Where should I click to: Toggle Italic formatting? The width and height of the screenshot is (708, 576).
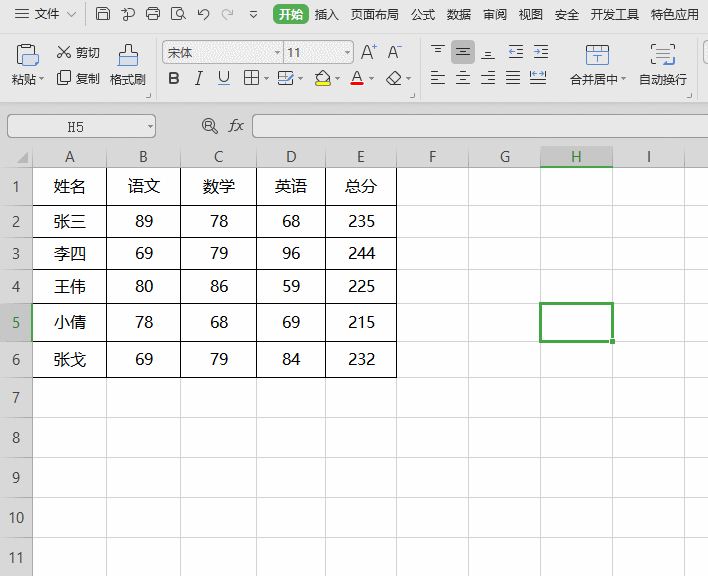coord(199,78)
